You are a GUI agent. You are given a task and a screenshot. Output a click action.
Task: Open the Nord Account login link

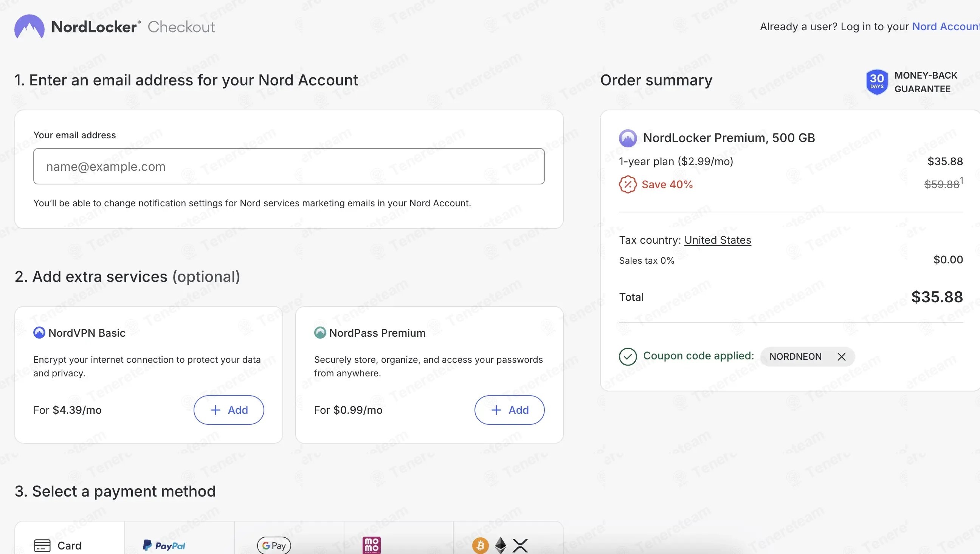point(946,26)
